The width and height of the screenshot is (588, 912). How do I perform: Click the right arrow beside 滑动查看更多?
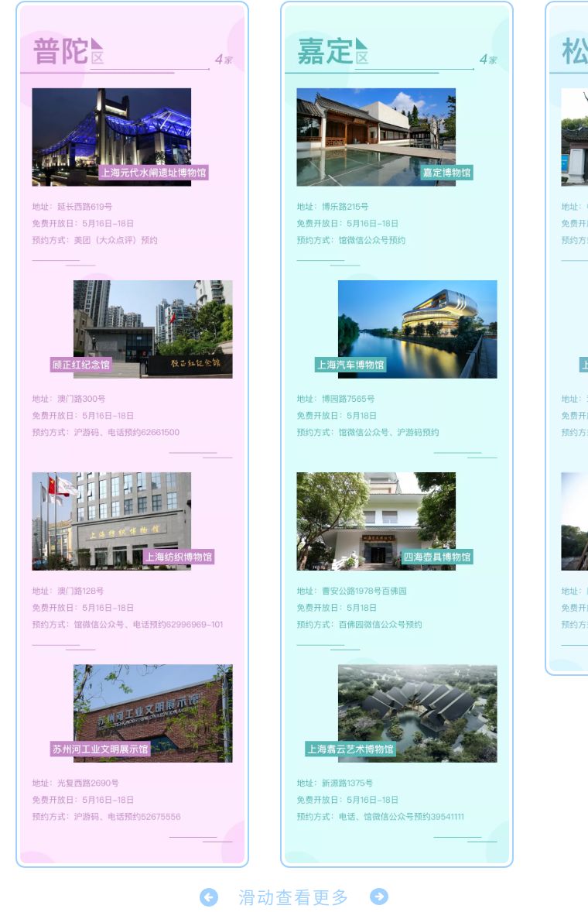point(379,897)
